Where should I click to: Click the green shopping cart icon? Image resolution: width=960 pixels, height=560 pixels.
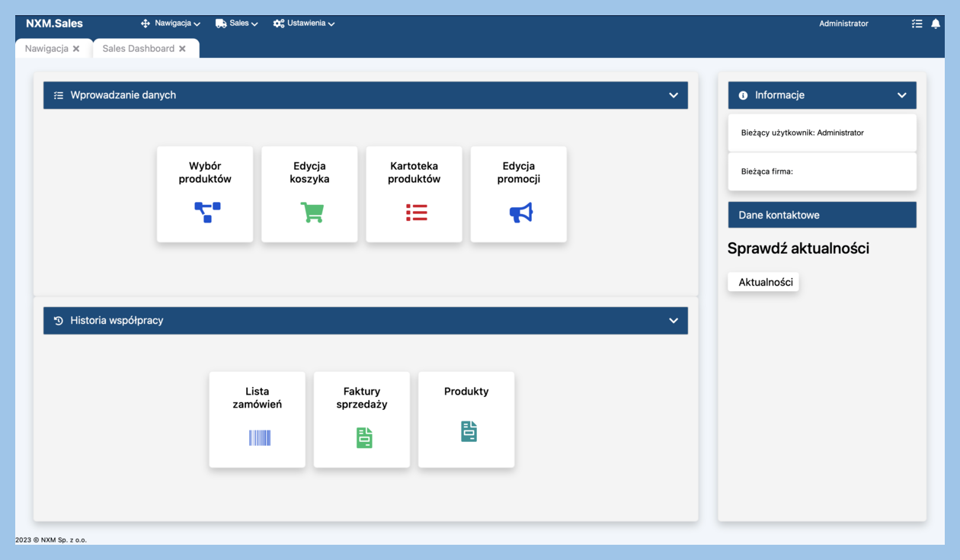312,212
